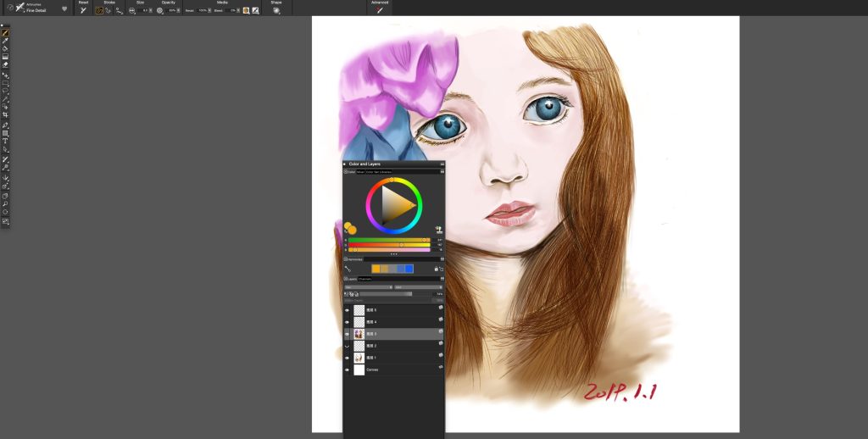Open the Advanced brush controls icon
This screenshot has width=868, height=439.
(x=379, y=10)
